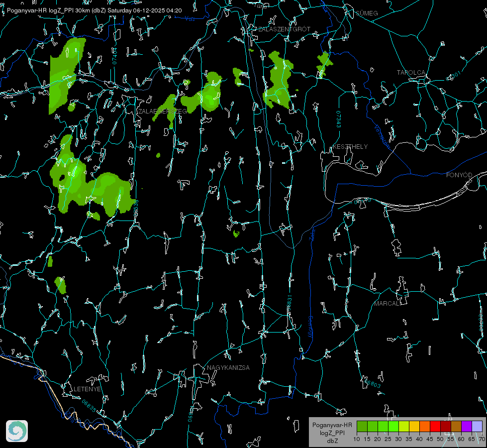Click the TAPOLCA city label

(x=411, y=73)
